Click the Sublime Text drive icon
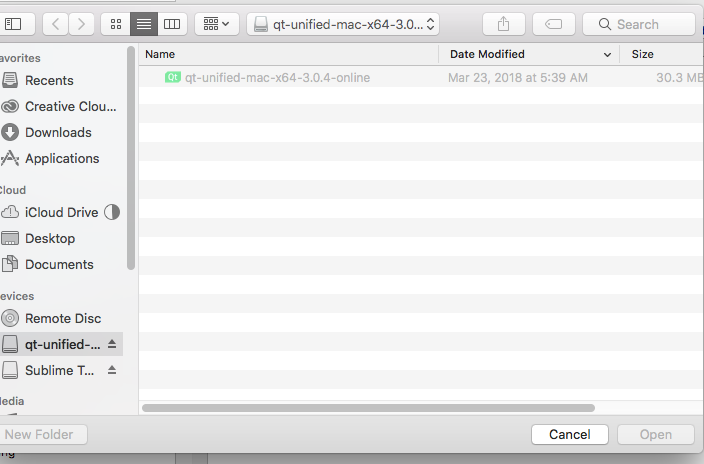Image resolution: width=704 pixels, height=464 pixels. pyautogui.click(x=10, y=371)
